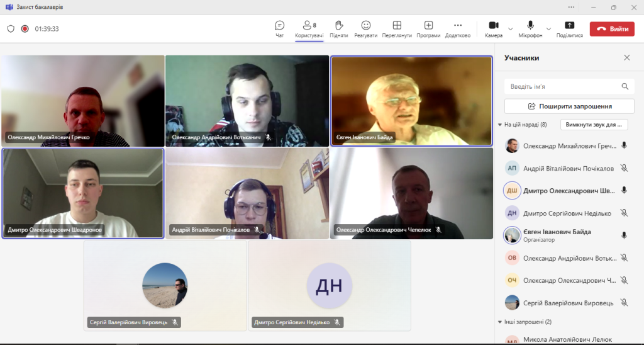Select Сергій Валерійович Вировець in list
644x345 pixels.
pyautogui.click(x=569, y=303)
